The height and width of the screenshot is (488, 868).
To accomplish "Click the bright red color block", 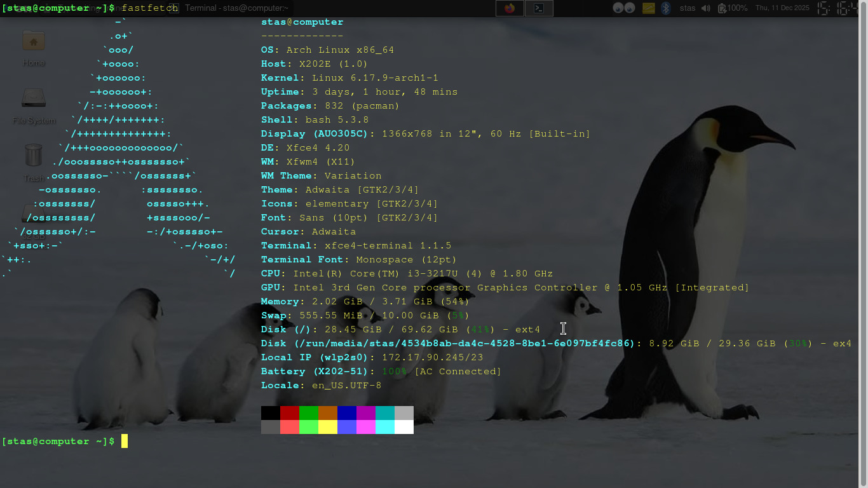I will pos(290,427).
